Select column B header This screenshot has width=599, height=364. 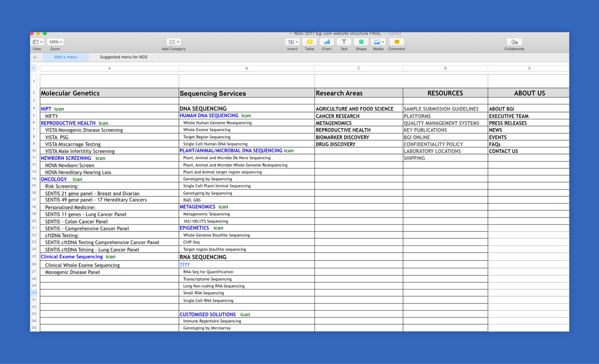coord(247,68)
